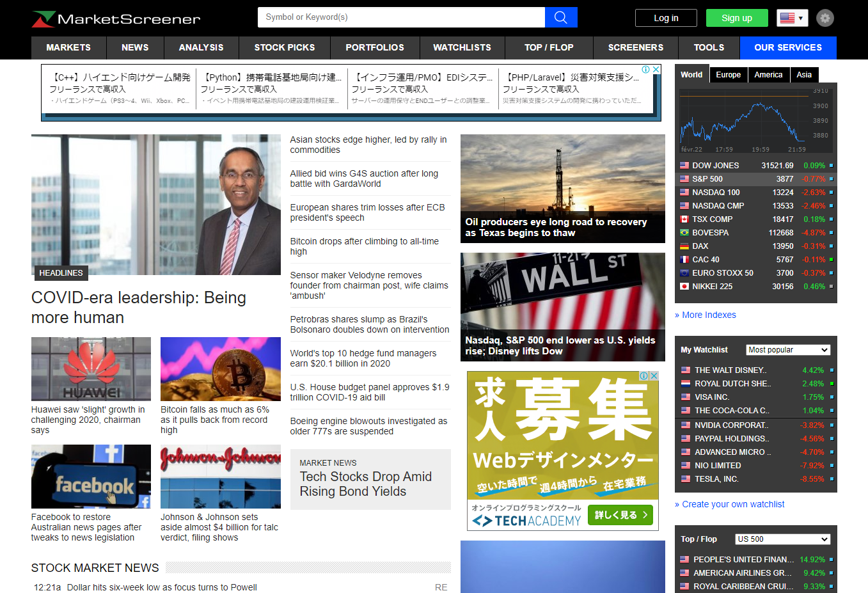Open the STOCK PICKS menu

pyautogui.click(x=285, y=47)
